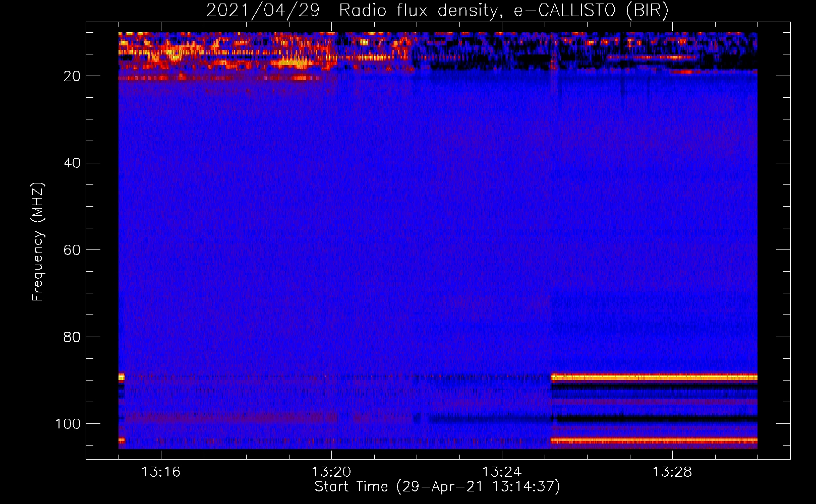Click the 20 tick label on frequency axis
This screenshot has width=816, height=504.
(72, 76)
